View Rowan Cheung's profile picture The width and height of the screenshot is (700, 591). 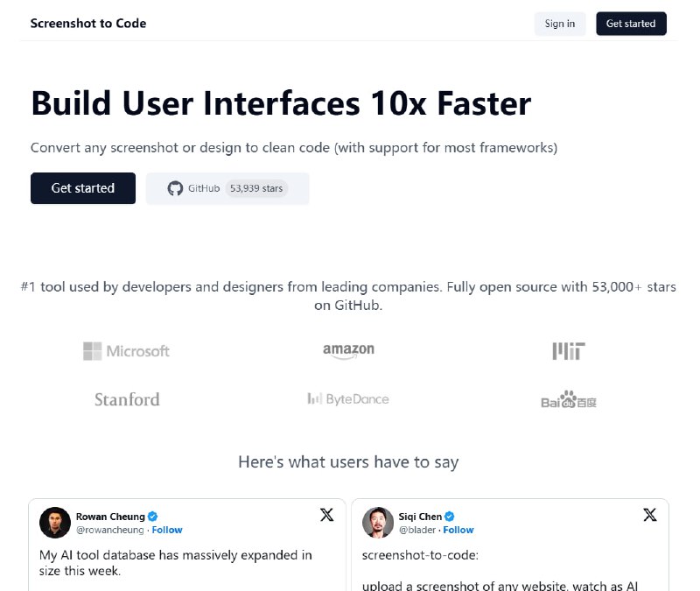[55, 523]
